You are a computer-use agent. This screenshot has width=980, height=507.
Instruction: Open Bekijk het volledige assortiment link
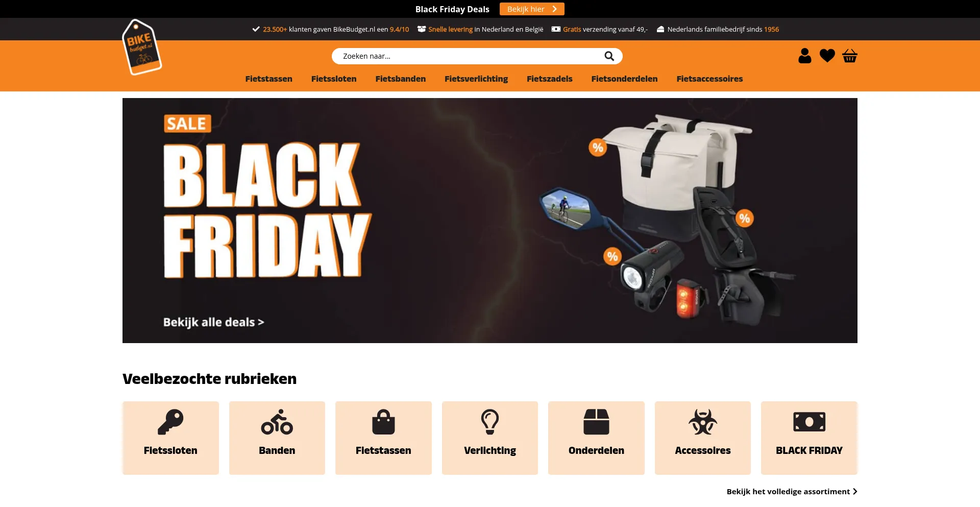[x=792, y=492]
